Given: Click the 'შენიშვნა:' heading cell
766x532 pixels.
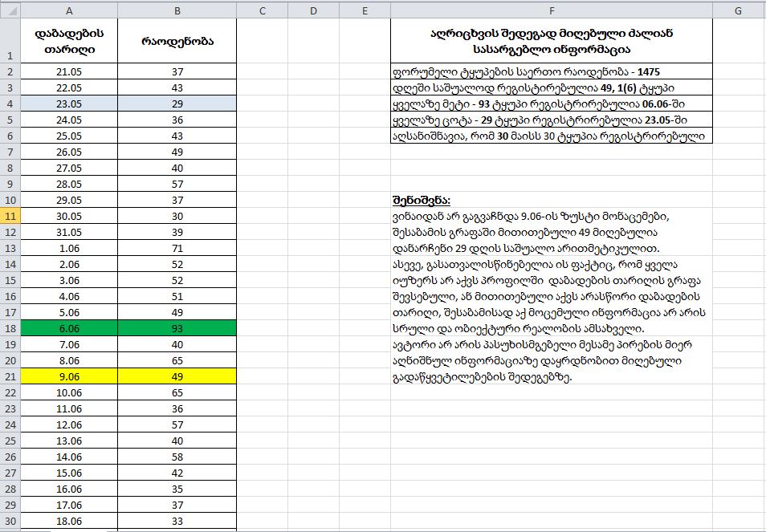Looking at the screenshot, I should point(552,200).
